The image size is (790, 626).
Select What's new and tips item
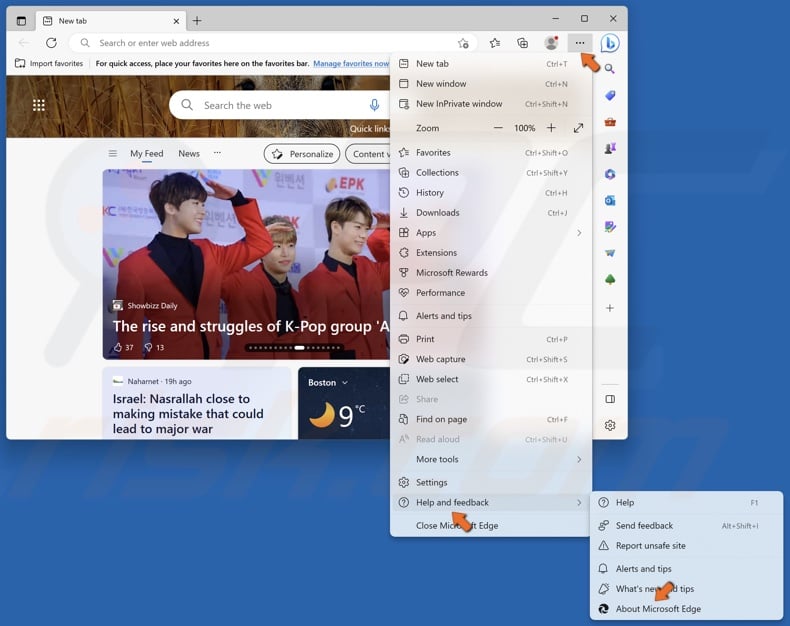tap(687, 589)
